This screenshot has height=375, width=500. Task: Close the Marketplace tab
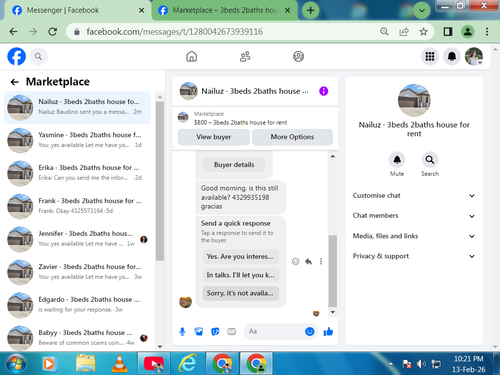pos(287,10)
